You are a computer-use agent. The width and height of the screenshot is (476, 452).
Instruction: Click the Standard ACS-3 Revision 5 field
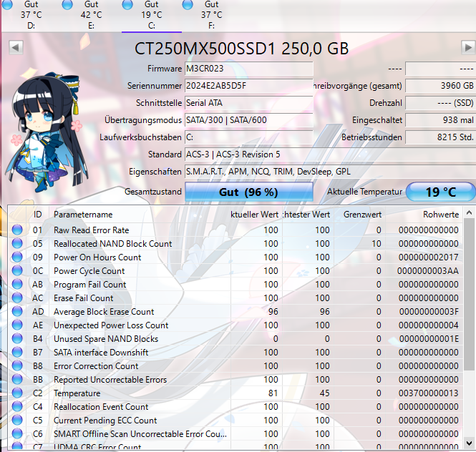point(330,154)
